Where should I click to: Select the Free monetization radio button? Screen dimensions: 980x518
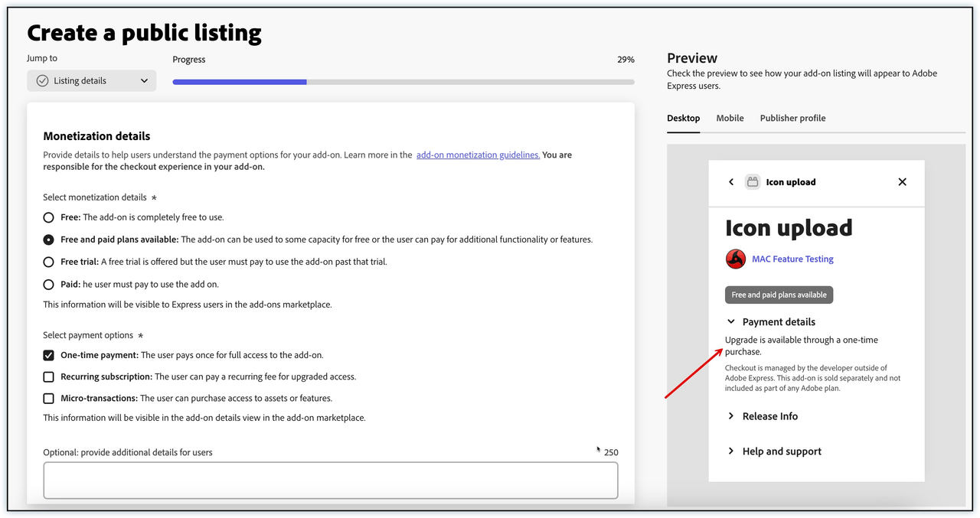(49, 217)
